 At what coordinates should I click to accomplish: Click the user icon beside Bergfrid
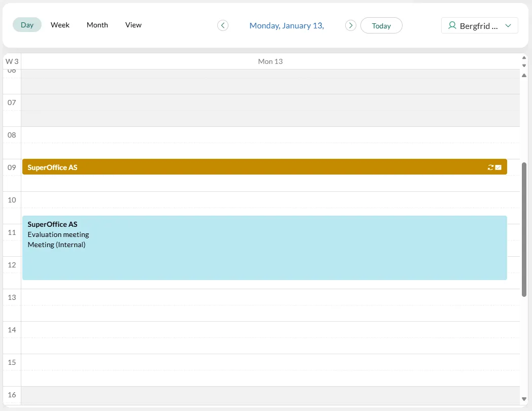coord(452,25)
